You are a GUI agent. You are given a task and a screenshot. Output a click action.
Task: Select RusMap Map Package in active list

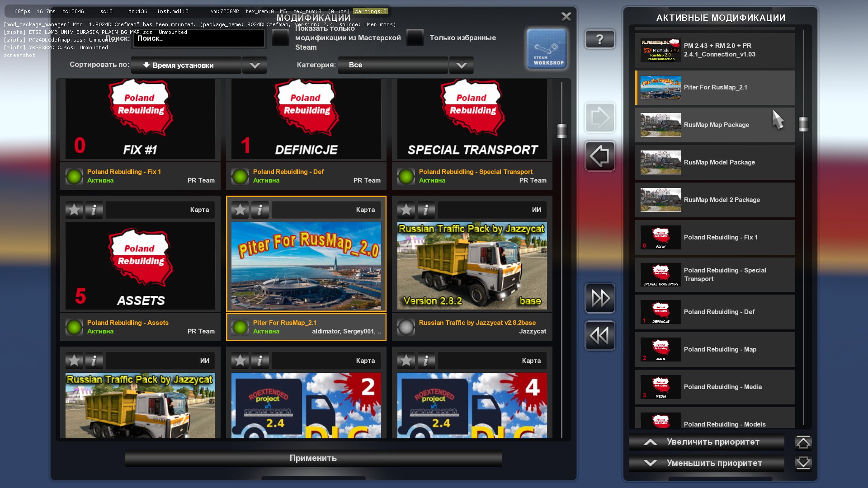point(715,125)
